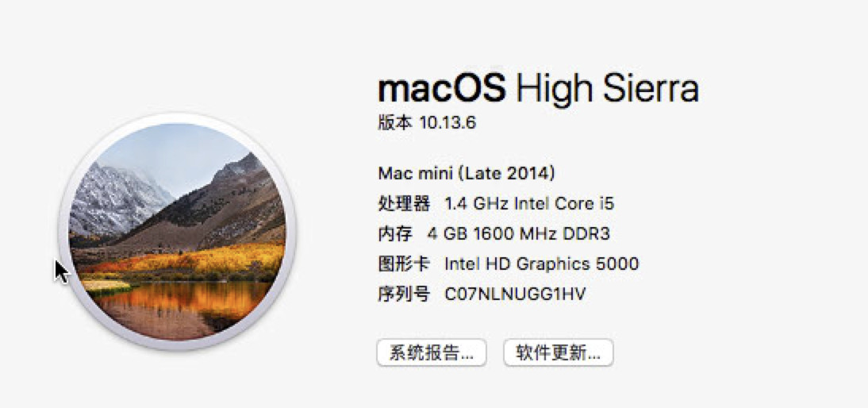The image size is (868, 408).
Task: Select the 1.4 GHz Intel Core i5 value
Action: click(x=529, y=204)
